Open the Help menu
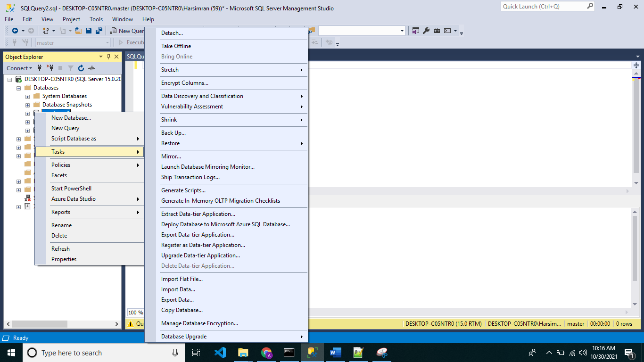The width and height of the screenshot is (644, 362). (148, 19)
